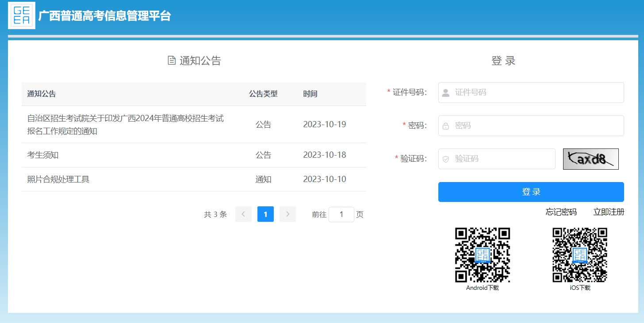Viewport: 644px width, 323px height.
Task: Open the 照片合规处理工具 notice
Action: [x=58, y=179]
